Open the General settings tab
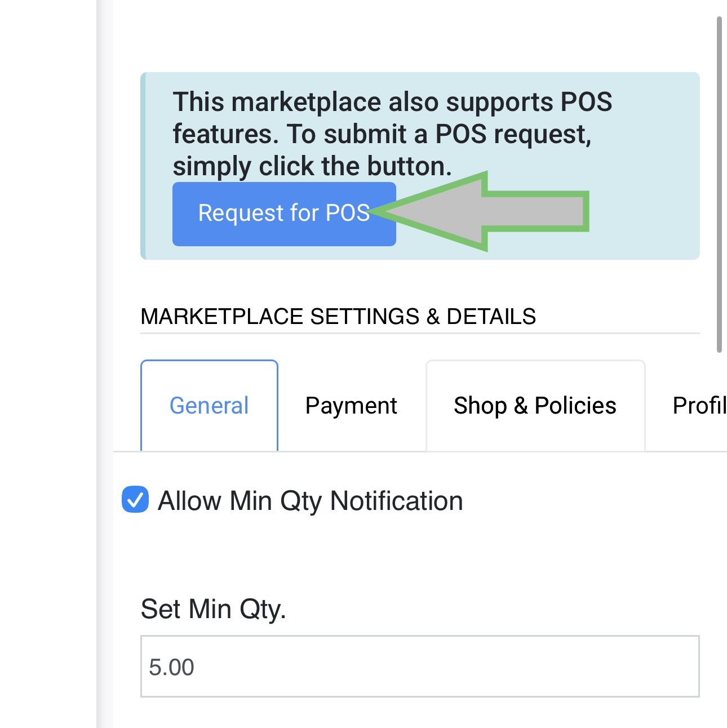 tap(209, 406)
